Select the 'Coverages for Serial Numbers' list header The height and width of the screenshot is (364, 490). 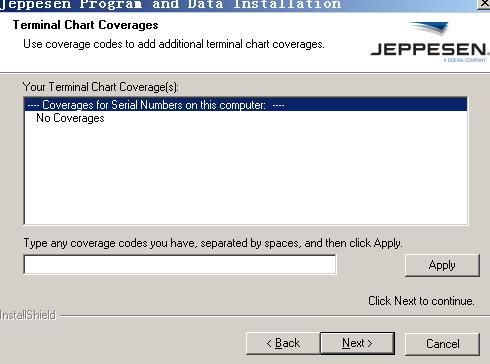pos(246,105)
